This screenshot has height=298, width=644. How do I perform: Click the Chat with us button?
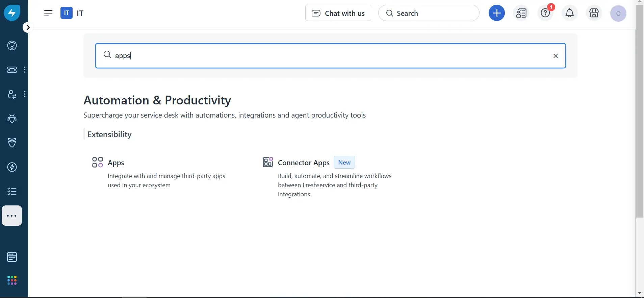click(x=338, y=13)
